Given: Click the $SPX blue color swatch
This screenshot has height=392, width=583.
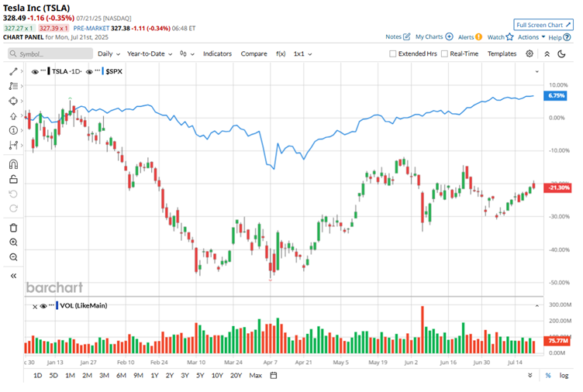Looking at the screenshot, I should [x=102, y=71].
